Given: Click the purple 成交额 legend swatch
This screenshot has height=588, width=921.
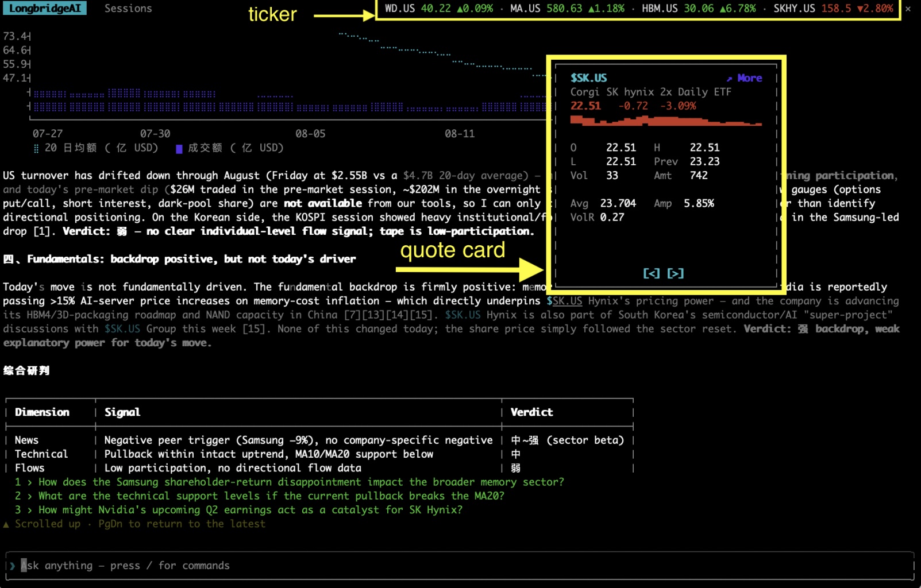Looking at the screenshot, I should (179, 149).
